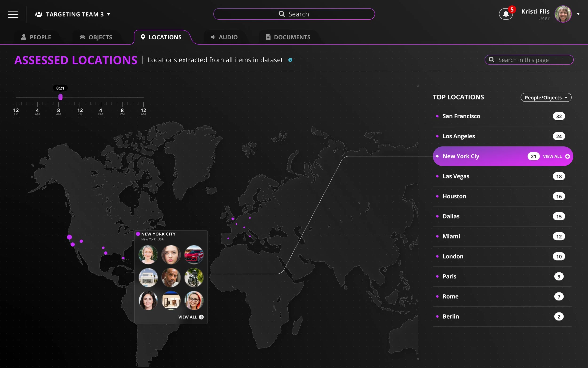Viewport: 588px width, 368px height.
Task: Click the 12 PM mark on the timeline
Action: (x=80, y=112)
